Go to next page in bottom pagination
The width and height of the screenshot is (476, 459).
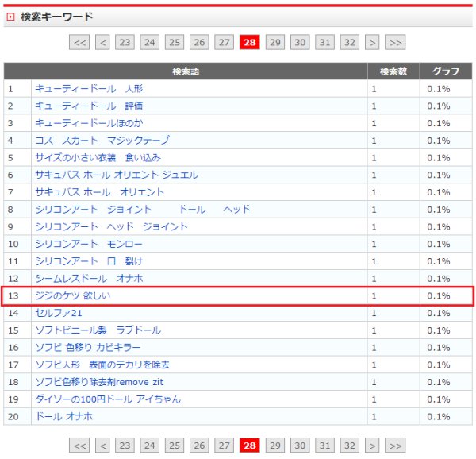point(372,445)
